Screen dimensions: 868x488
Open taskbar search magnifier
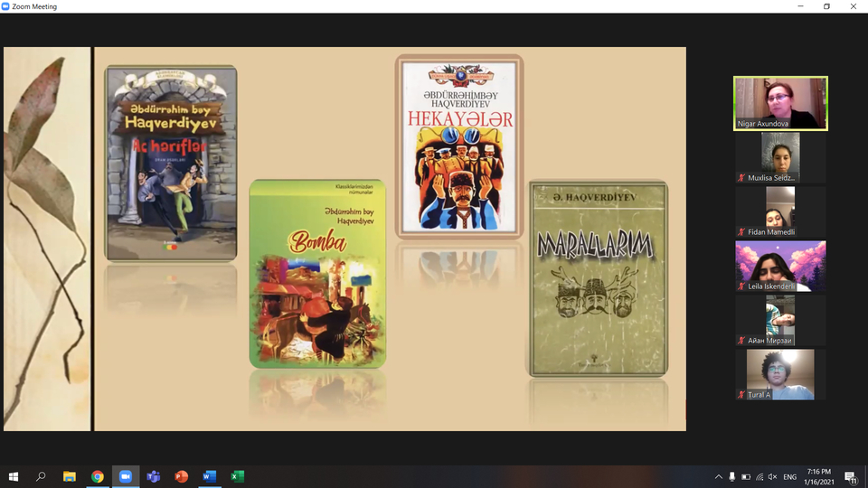click(41, 476)
